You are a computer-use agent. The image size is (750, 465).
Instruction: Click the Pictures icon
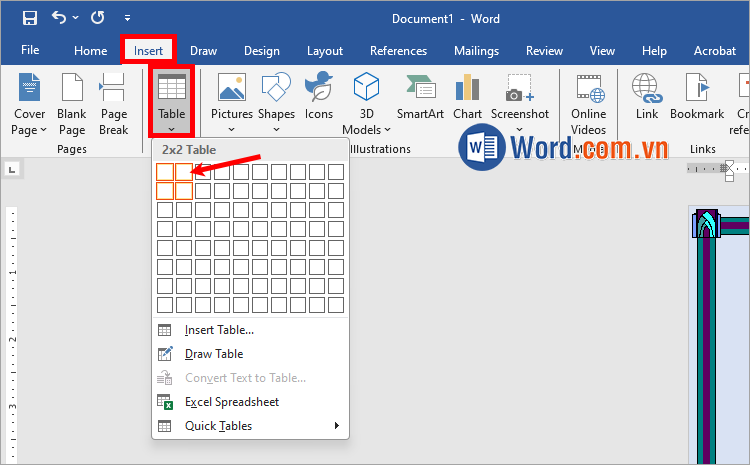pos(232,87)
